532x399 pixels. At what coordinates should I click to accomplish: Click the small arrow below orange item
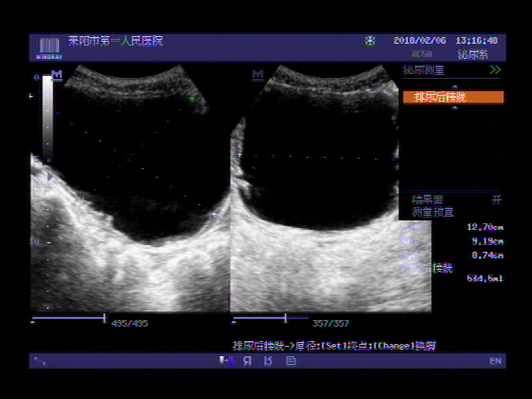[455, 107]
